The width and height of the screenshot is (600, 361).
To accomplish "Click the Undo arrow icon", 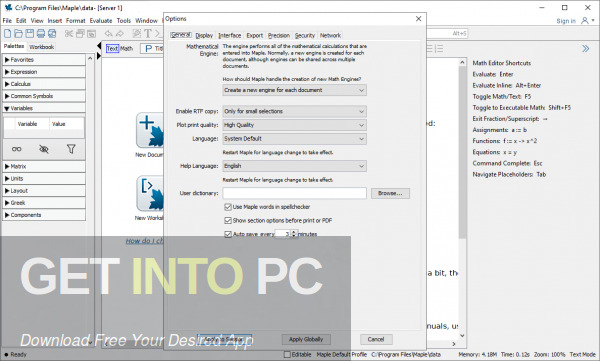I will (x=109, y=34).
